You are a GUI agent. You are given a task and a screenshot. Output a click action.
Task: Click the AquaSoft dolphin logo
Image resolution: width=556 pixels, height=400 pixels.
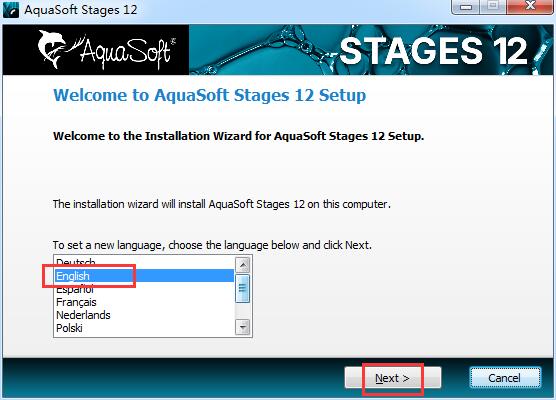point(106,50)
